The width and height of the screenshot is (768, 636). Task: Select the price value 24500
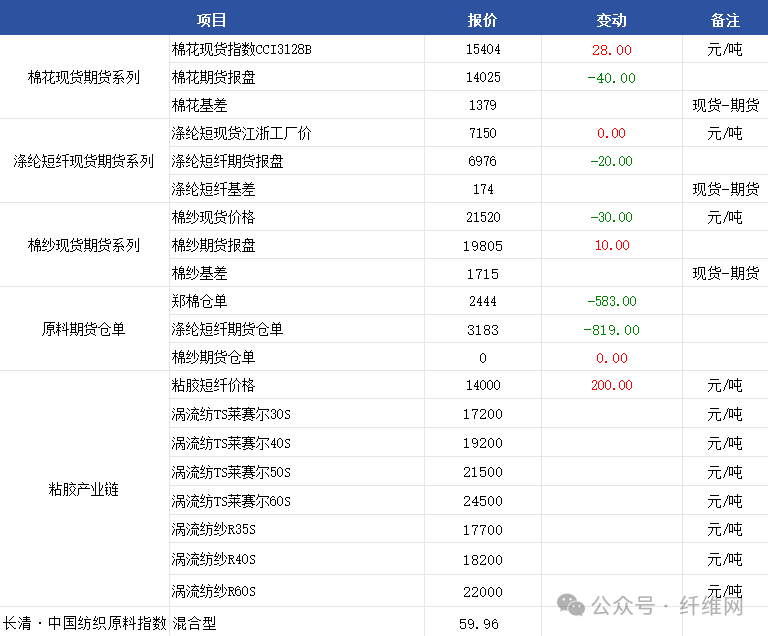coord(483,501)
